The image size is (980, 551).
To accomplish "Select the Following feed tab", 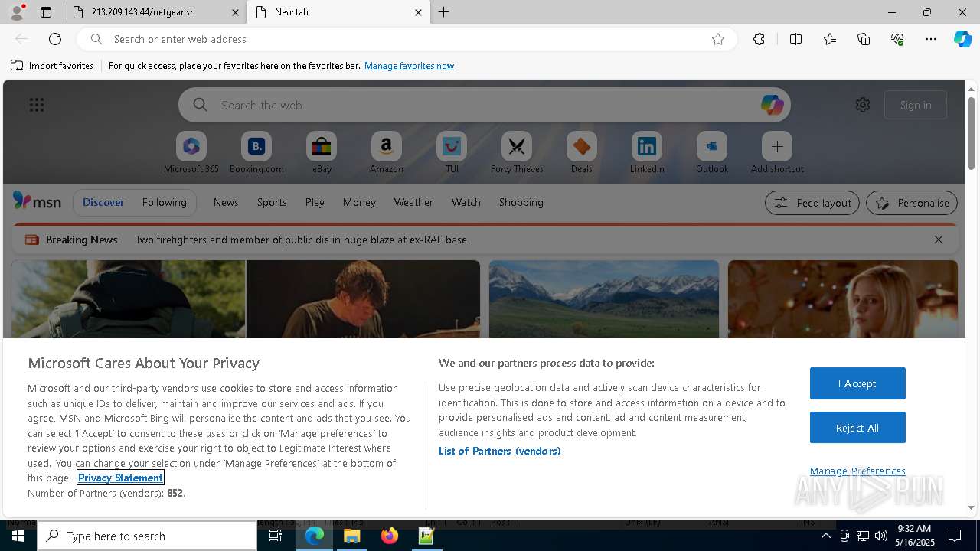I will [164, 202].
